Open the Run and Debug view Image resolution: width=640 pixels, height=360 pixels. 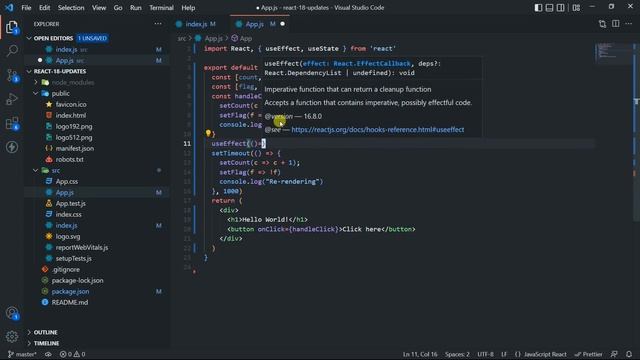pos(12,99)
